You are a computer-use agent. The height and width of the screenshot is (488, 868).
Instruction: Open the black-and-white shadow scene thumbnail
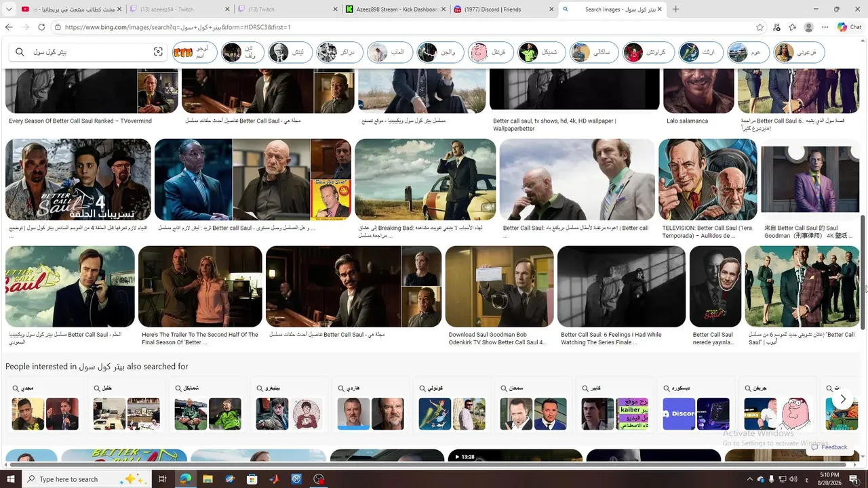(x=621, y=287)
